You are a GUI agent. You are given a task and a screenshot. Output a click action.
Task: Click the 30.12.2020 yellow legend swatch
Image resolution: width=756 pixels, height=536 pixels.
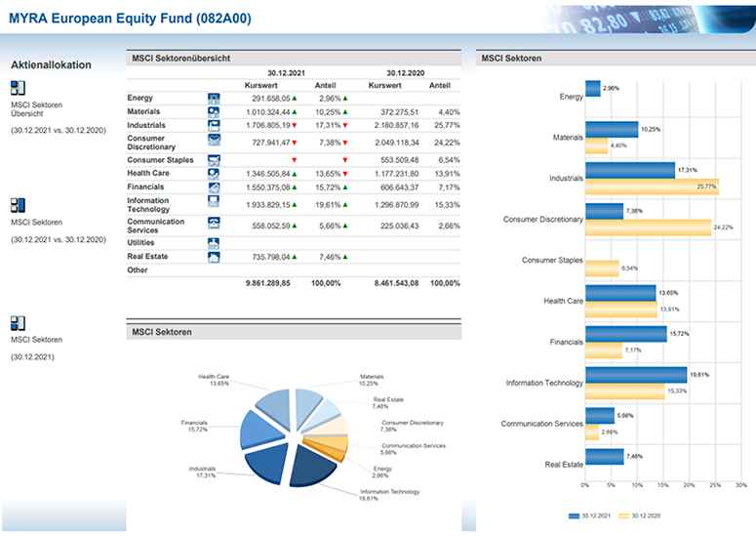pos(622,514)
